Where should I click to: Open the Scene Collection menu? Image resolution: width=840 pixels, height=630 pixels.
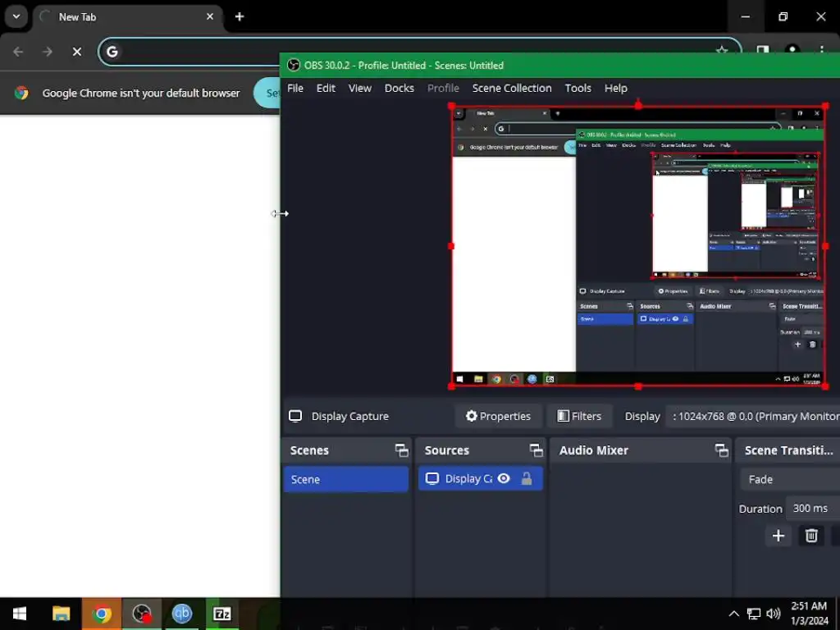(x=512, y=89)
